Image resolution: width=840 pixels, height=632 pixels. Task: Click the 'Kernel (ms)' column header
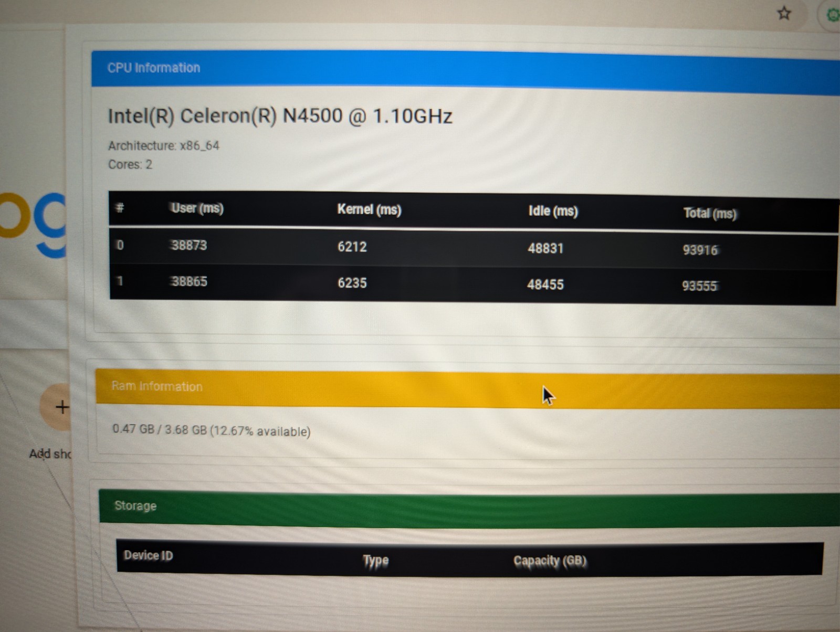pos(369,209)
